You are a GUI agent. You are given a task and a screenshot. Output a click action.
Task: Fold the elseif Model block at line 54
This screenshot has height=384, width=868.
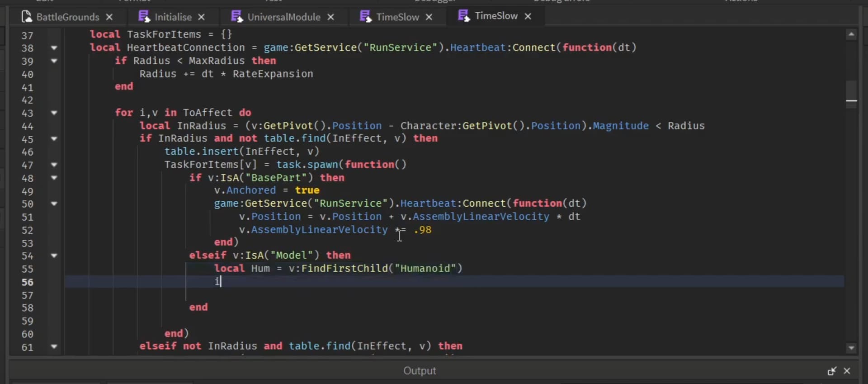54,256
